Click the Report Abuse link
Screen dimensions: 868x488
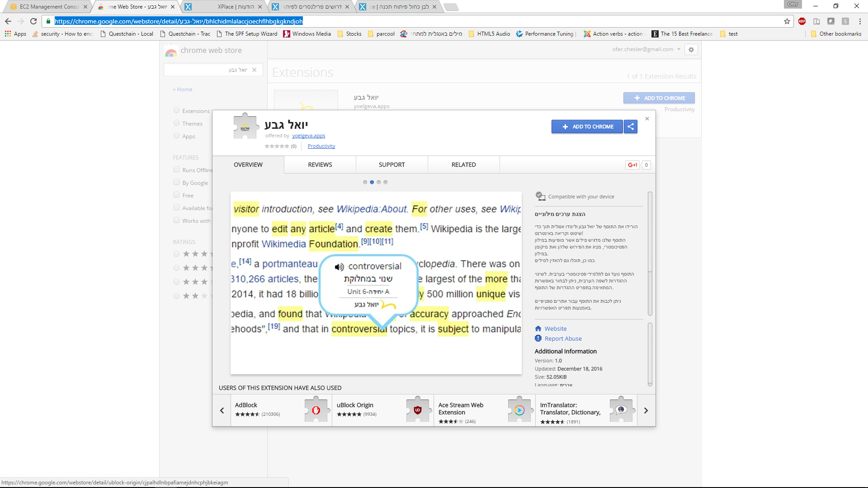(563, 338)
